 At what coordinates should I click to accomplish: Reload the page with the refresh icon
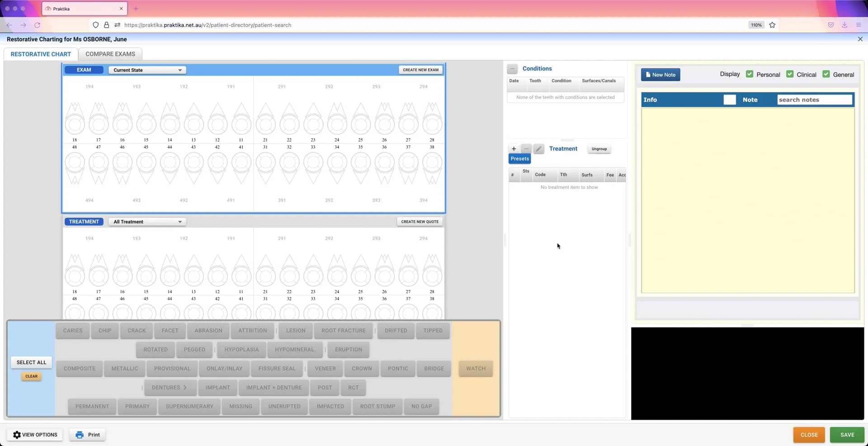point(38,25)
